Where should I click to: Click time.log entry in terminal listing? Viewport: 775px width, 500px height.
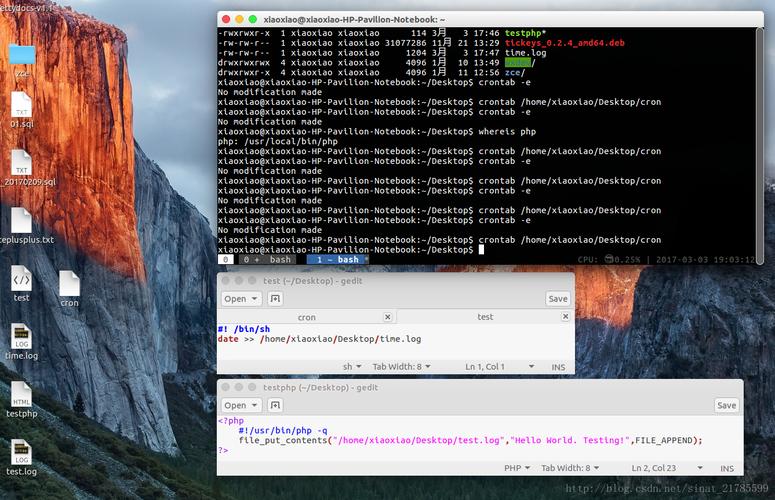coord(525,53)
